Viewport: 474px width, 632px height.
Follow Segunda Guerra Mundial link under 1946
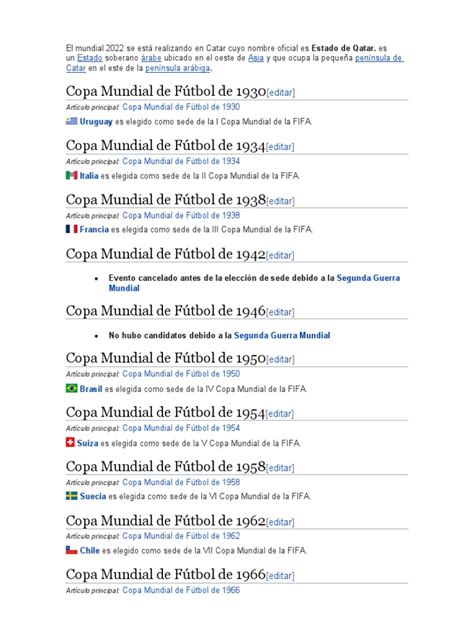pos(282,335)
